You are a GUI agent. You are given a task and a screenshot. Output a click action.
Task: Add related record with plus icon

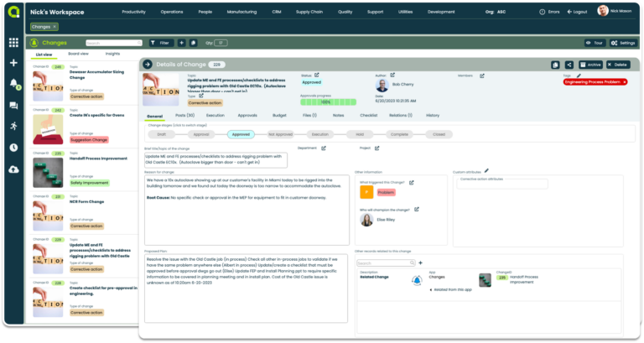(420, 262)
